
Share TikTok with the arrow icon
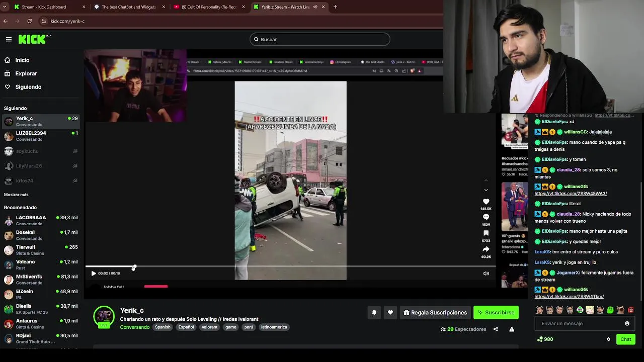point(486,249)
